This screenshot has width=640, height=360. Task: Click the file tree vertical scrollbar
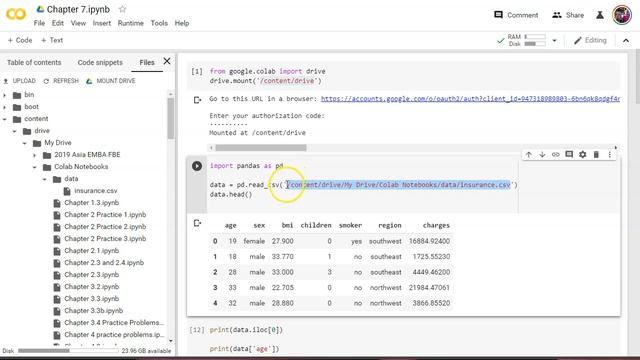tap(171, 118)
